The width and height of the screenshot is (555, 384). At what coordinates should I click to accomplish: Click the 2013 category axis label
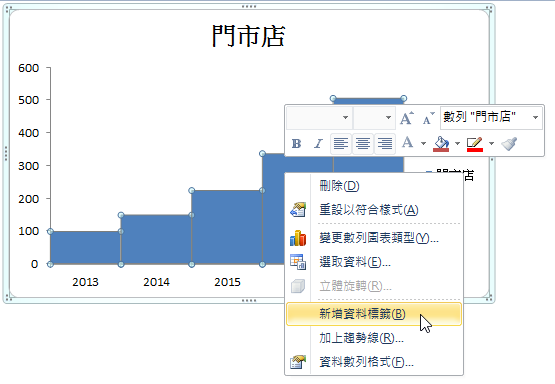pos(85,282)
